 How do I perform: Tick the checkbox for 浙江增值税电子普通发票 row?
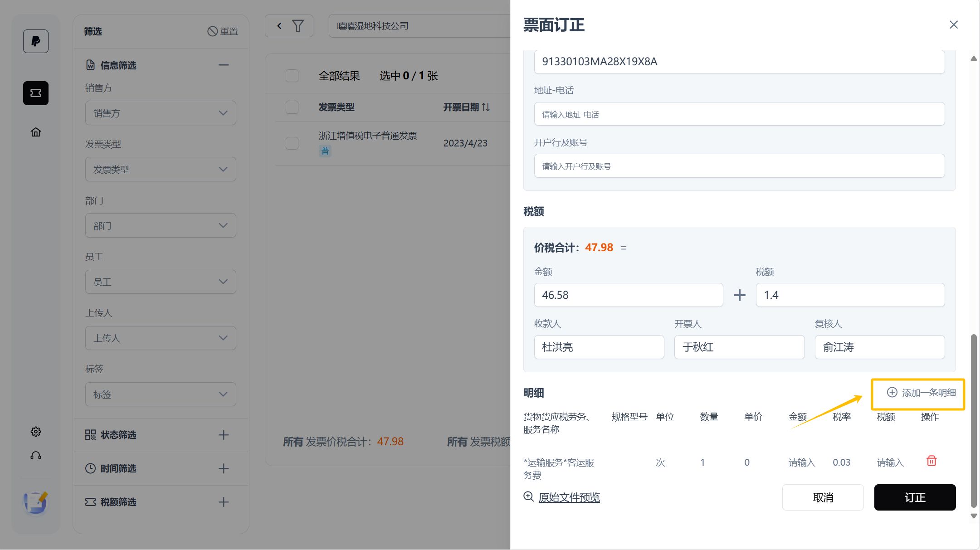tap(292, 143)
